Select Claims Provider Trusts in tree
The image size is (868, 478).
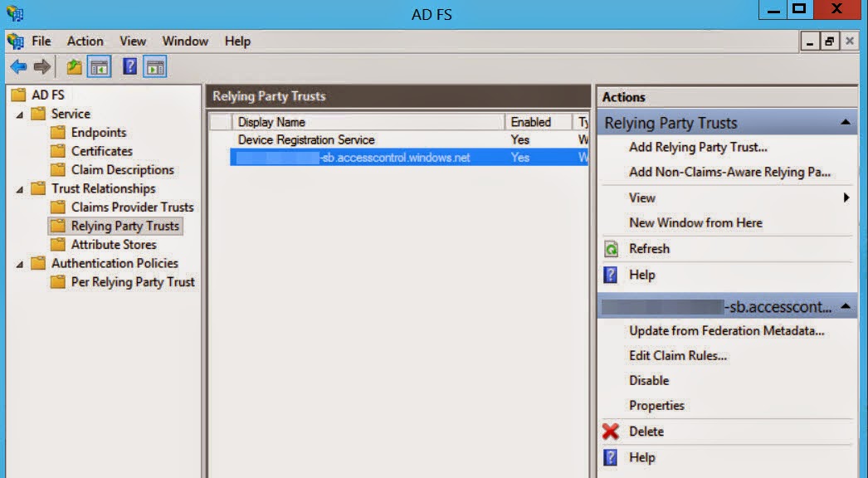coord(132,207)
